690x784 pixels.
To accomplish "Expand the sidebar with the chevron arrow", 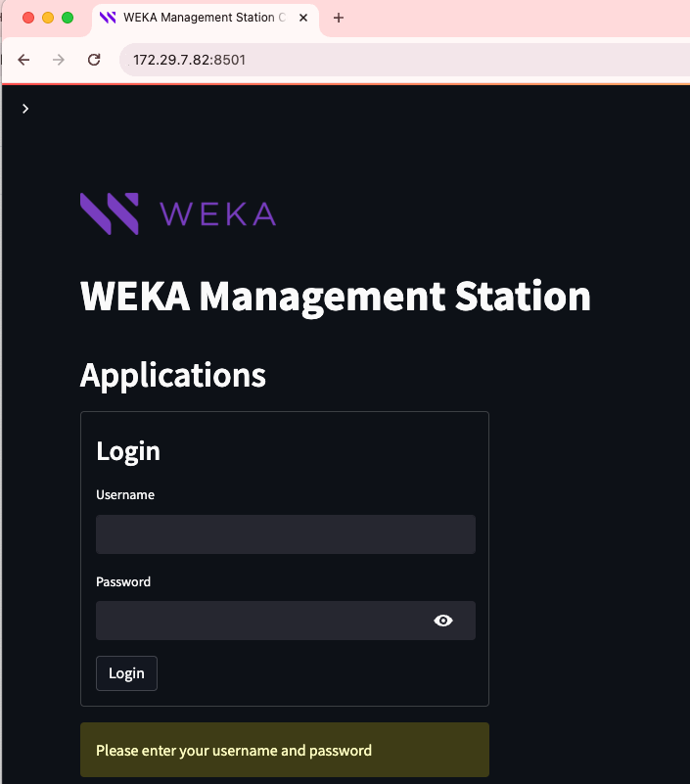I will 25,109.
